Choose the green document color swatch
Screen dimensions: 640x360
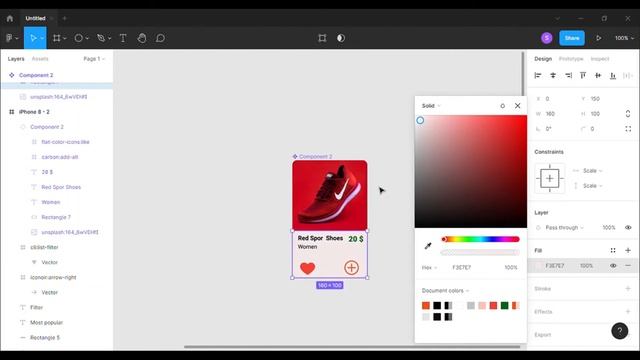pos(504,305)
